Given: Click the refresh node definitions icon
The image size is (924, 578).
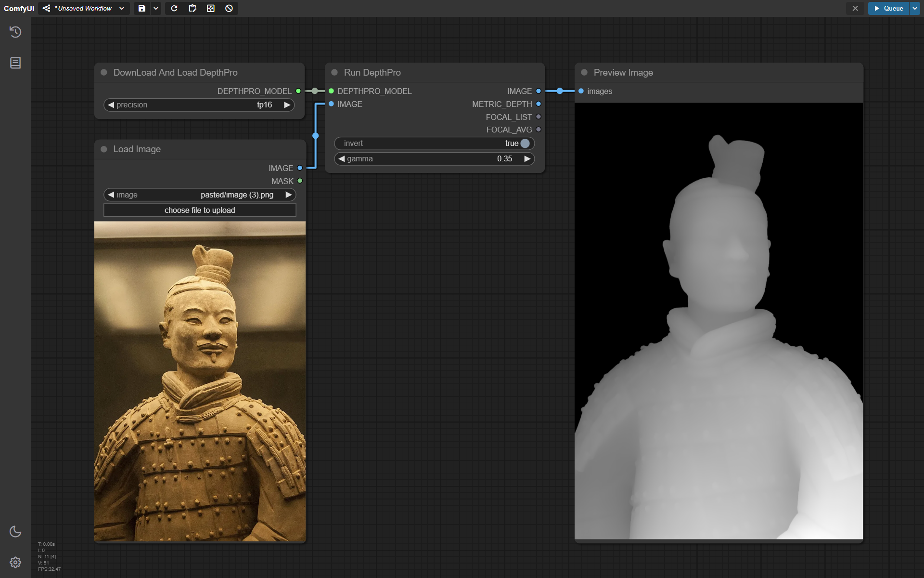Looking at the screenshot, I should 174,8.
